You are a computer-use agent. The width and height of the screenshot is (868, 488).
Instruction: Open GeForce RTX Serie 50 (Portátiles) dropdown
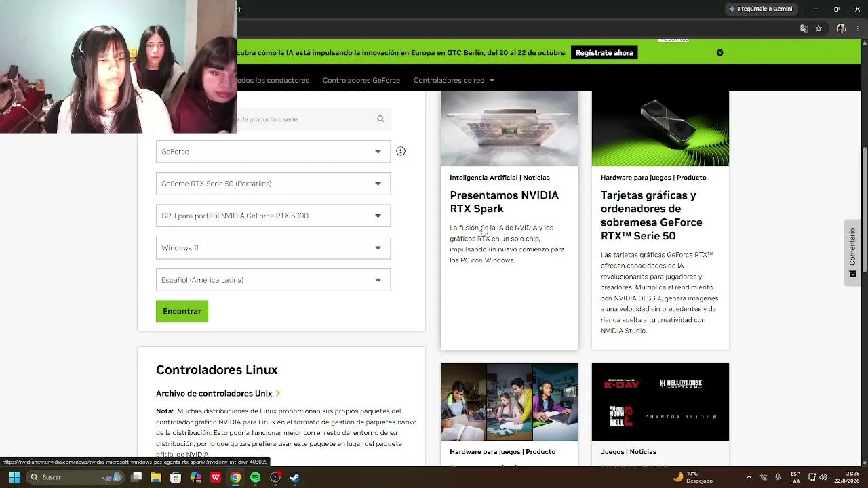coord(273,184)
